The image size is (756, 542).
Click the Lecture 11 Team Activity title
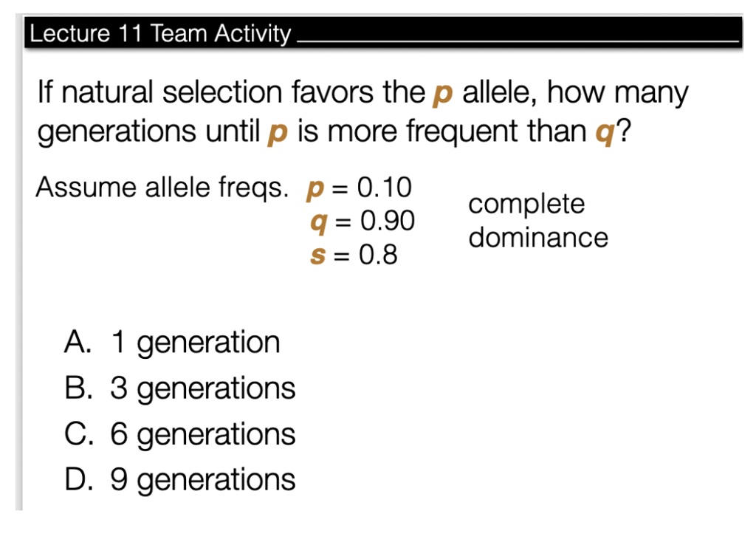click(x=160, y=33)
